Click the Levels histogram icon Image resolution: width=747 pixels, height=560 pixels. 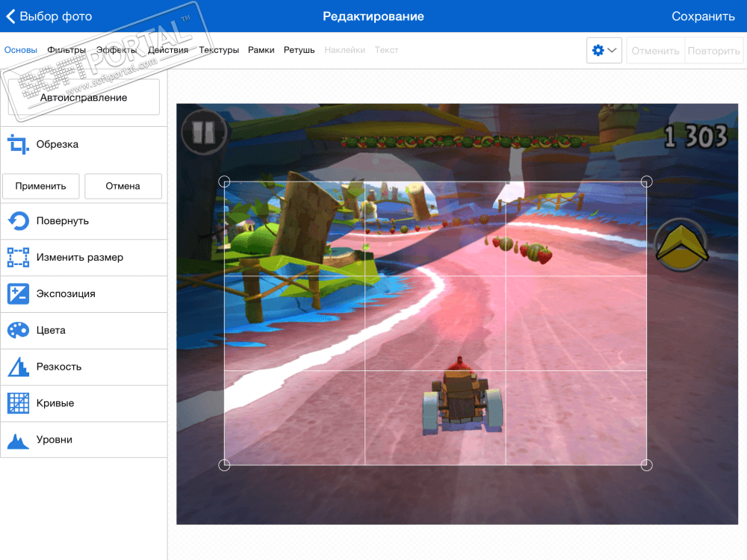(18, 441)
